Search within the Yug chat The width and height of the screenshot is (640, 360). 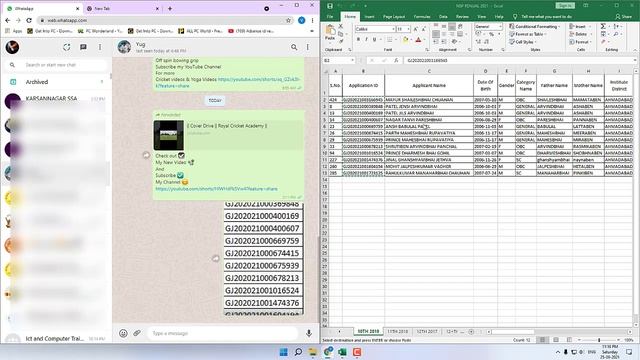pos(294,47)
